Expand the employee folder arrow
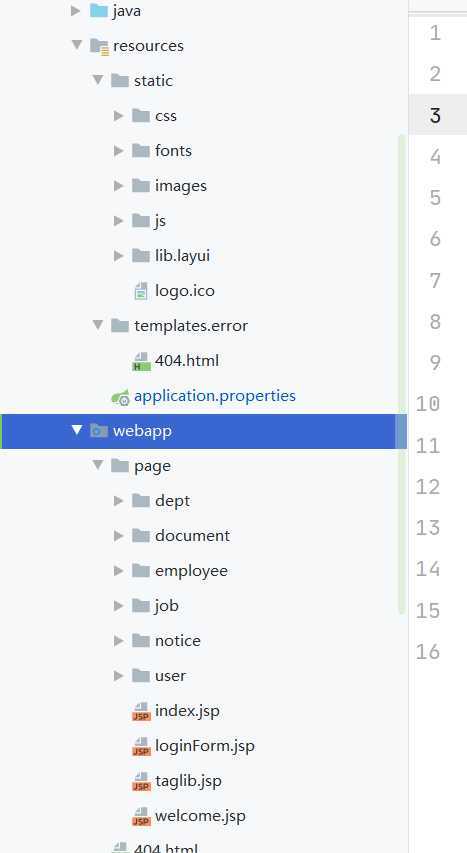This screenshot has height=853, width=467. 118,571
